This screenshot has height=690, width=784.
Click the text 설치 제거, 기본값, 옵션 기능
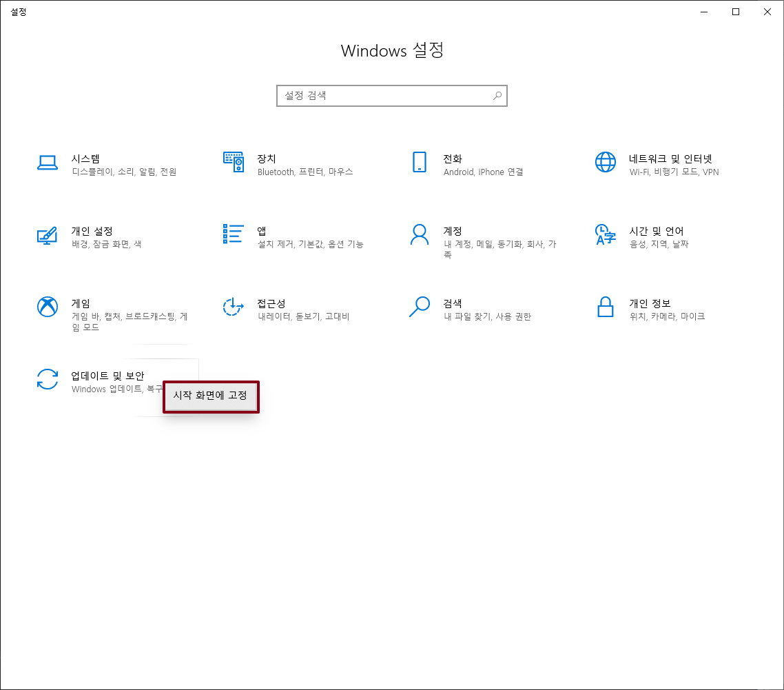point(311,244)
